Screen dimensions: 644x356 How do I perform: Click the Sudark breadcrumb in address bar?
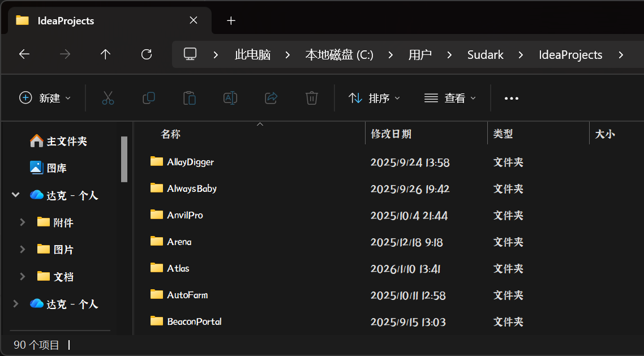coord(485,55)
